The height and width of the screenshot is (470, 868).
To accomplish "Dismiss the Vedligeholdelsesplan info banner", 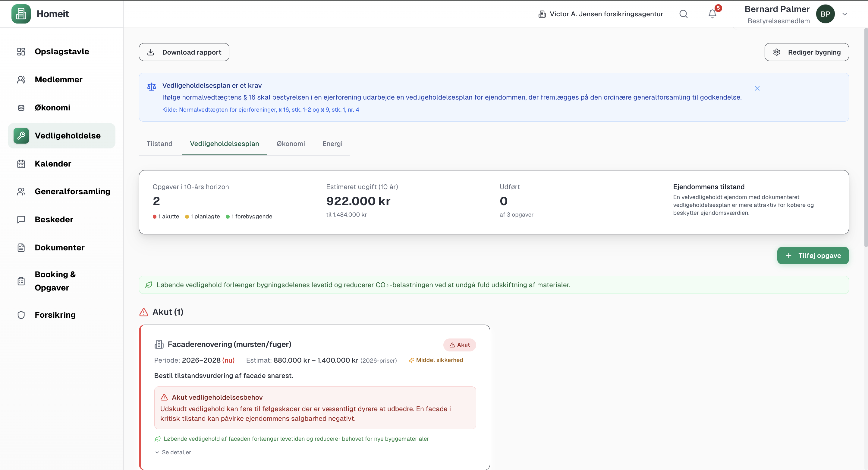I will click(x=757, y=88).
